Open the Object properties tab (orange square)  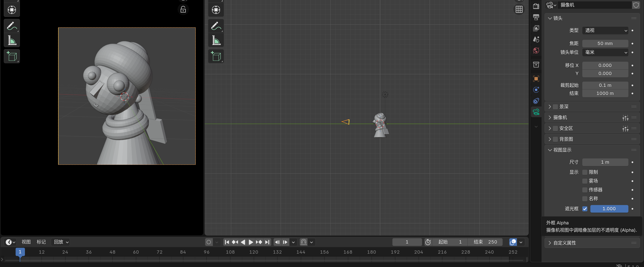(536, 79)
